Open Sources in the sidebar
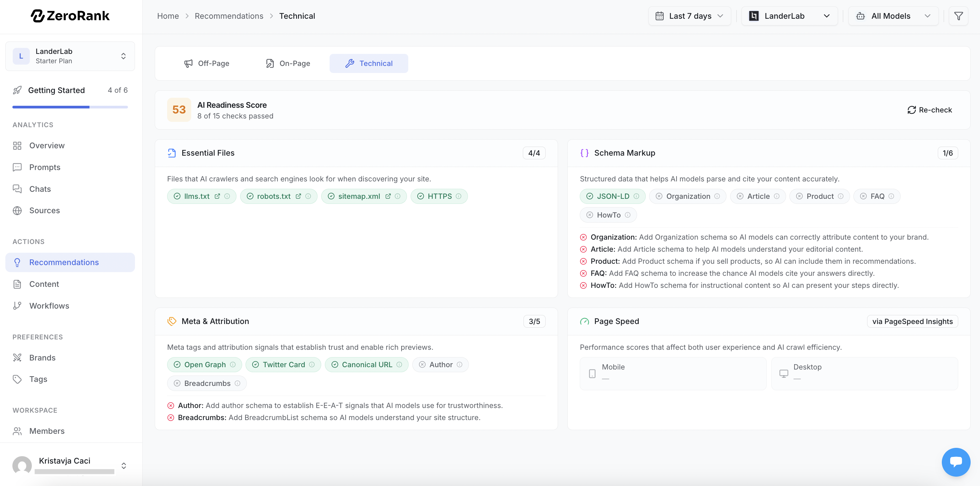Image resolution: width=980 pixels, height=486 pixels. click(70, 210)
